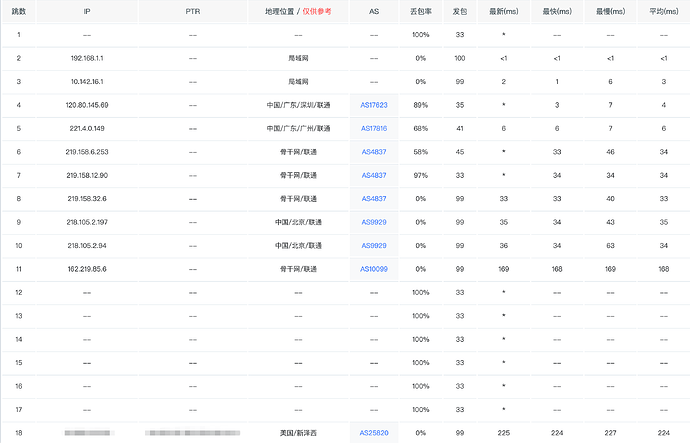Select 局域网 location in hop 3 row
690x443 pixels.
pyautogui.click(x=298, y=81)
